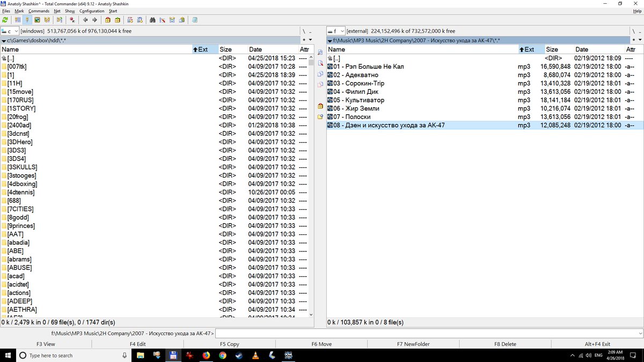The image size is (644, 362).
Task: Open Firefox from the taskbar
Action: pos(206,355)
